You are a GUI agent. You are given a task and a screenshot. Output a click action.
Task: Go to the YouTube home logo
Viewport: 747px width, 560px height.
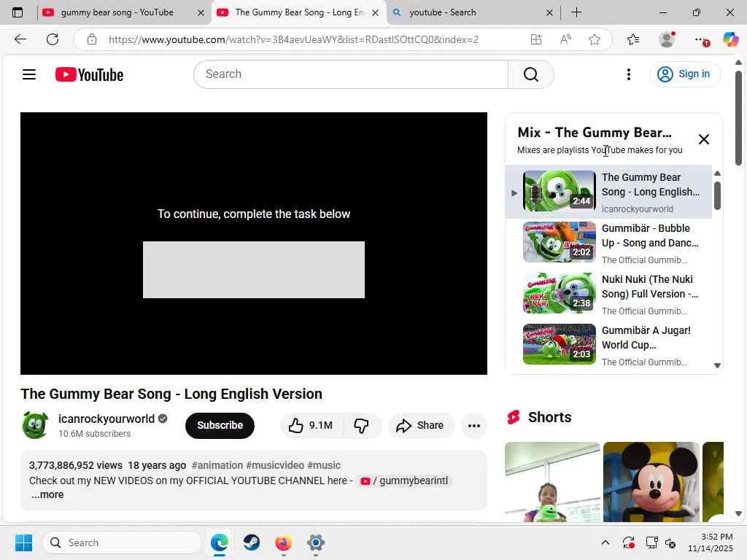pos(89,75)
